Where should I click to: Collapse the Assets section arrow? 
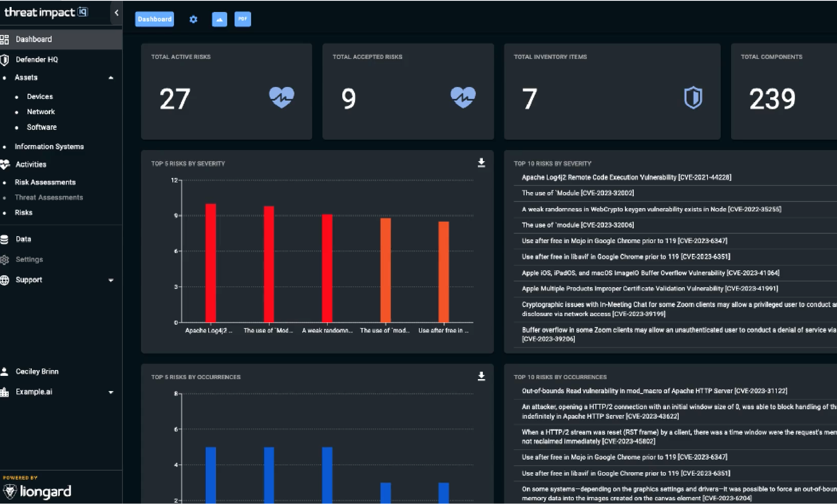coord(111,78)
